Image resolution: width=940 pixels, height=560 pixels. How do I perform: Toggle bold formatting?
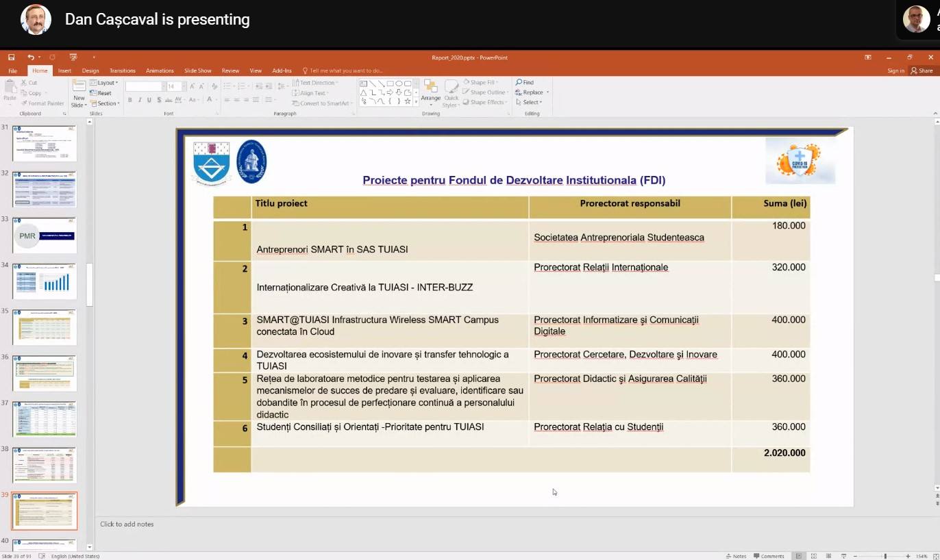[x=129, y=100]
